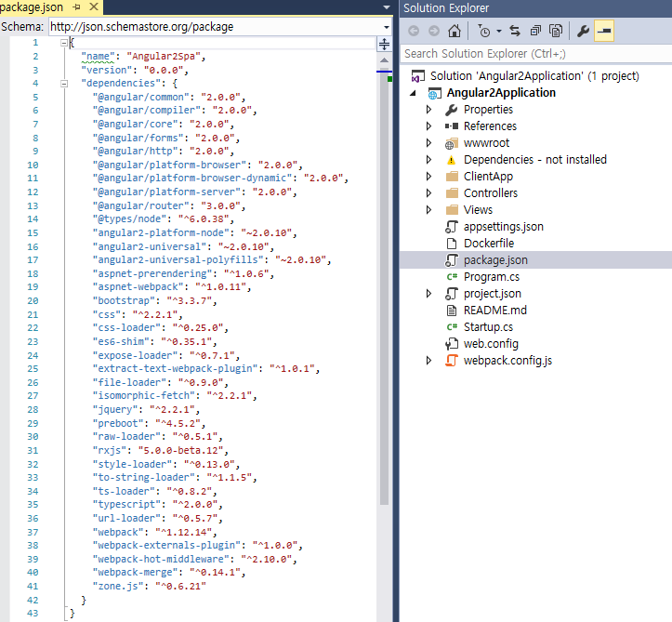The width and height of the screenshot is (672, 622).
Task: Close the package.json tab
Action: tap(94, 7)
